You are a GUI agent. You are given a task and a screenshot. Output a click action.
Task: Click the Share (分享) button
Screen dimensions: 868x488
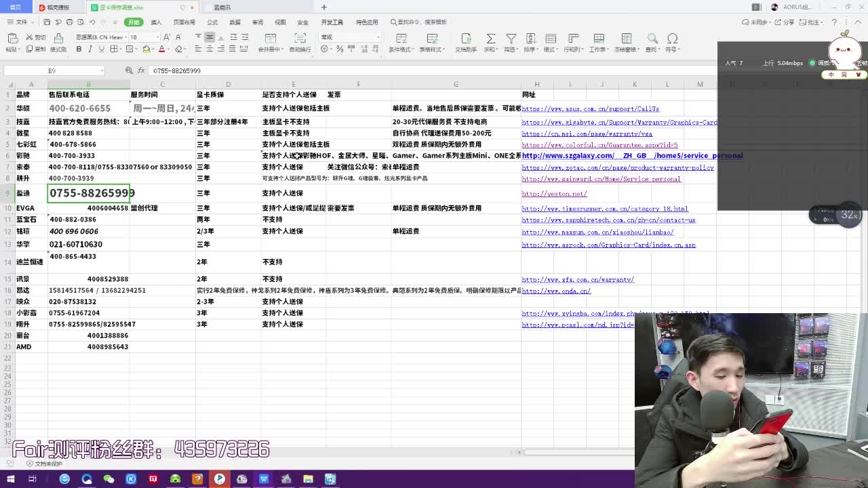pos(786,22)
